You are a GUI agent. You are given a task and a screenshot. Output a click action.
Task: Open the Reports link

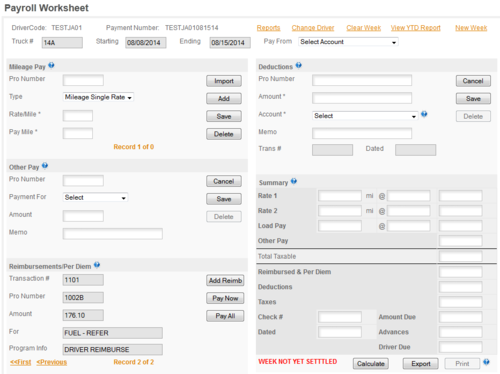268,28
